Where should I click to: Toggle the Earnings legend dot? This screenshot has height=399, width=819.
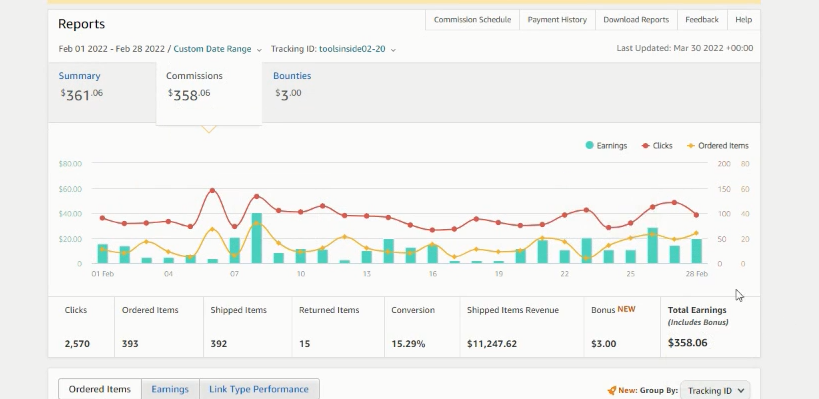pos(589,146)
